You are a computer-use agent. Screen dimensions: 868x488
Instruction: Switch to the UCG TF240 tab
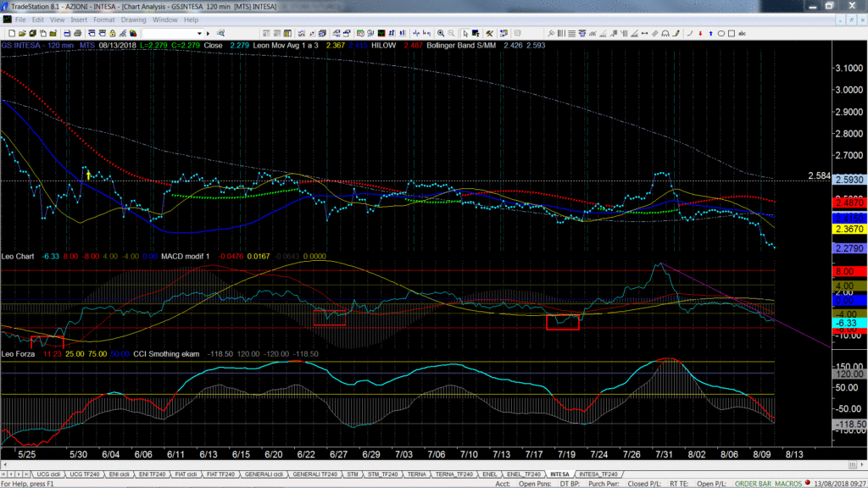click(x=84, y=474)
